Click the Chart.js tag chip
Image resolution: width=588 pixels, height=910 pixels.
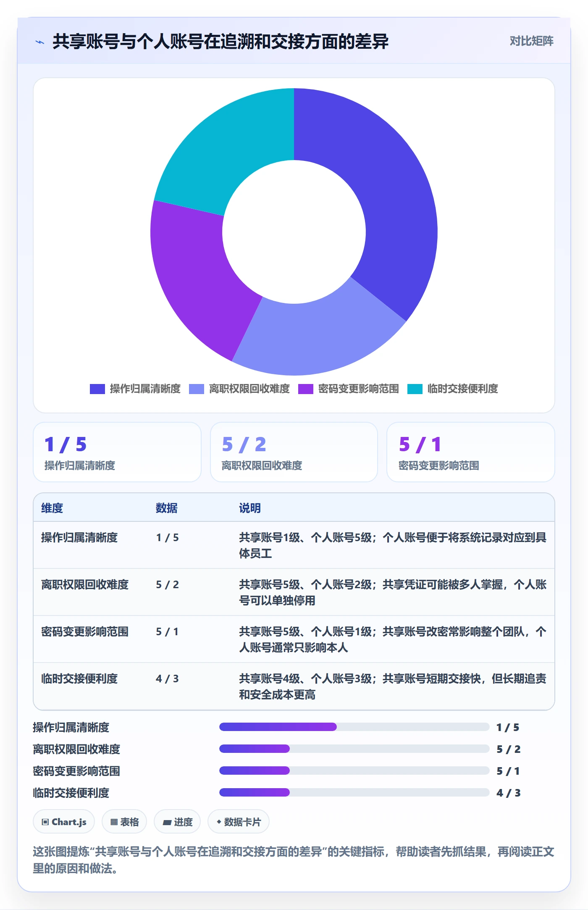point(64,821)
